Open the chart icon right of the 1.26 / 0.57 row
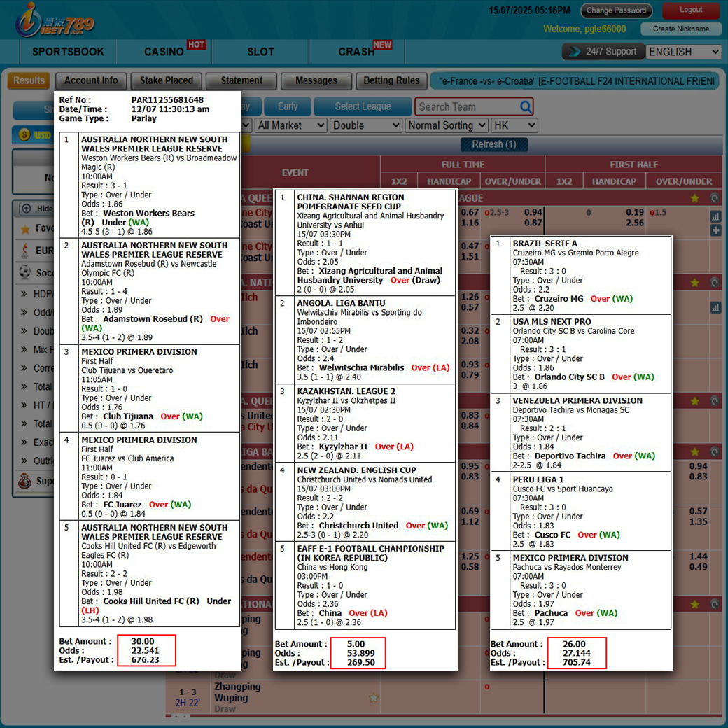728x728 pixels. tap(715, 307)
